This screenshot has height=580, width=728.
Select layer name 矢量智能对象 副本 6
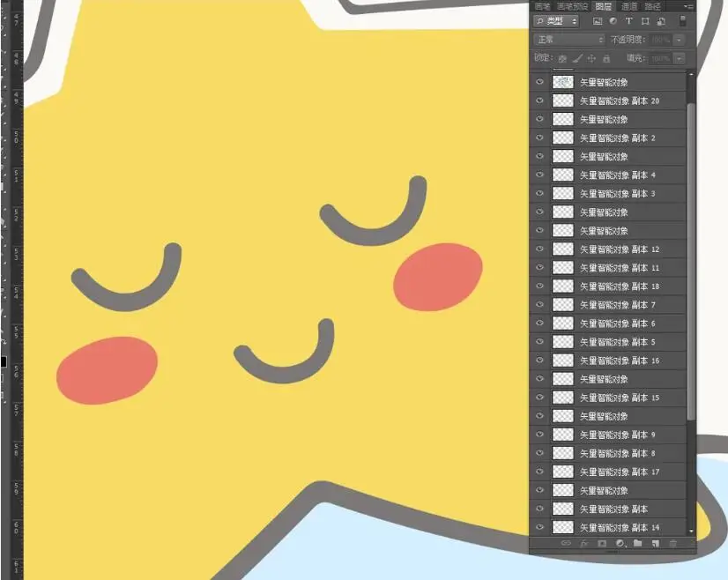click(x=618, y=323)
